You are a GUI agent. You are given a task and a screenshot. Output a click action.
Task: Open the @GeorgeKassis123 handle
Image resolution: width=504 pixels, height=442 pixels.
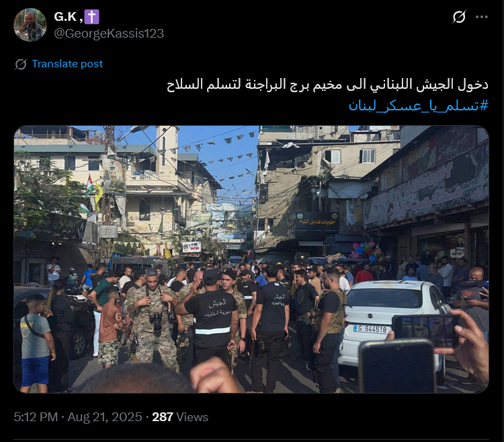109,34
